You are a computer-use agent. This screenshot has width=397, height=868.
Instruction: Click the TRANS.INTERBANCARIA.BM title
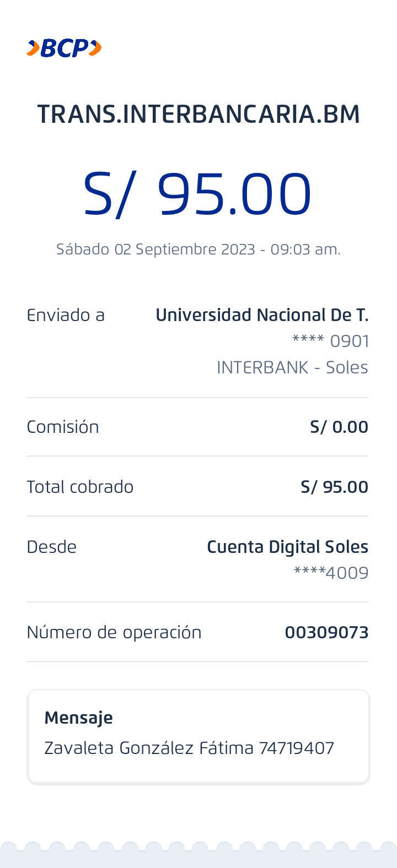click(x=198, y=115)
